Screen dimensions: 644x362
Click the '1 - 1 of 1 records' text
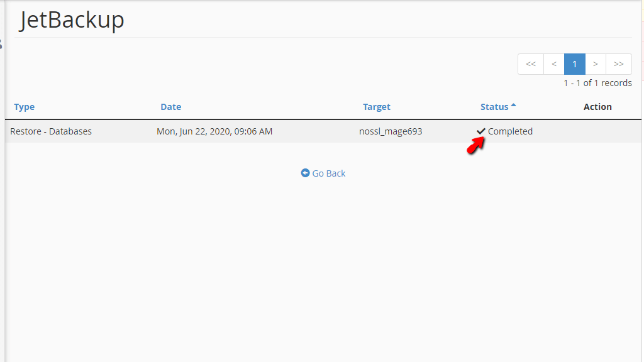(597, 83)
